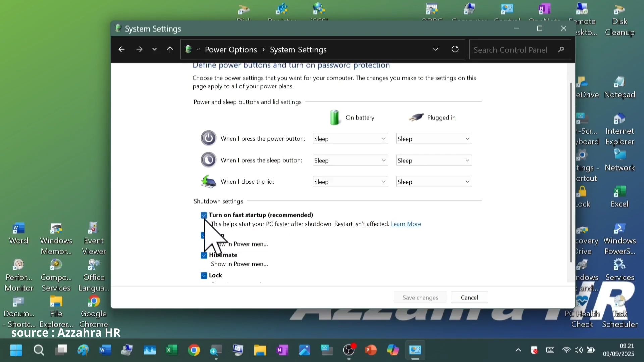Click the Cancel button
Screen dimensions: 644x362
469,297
